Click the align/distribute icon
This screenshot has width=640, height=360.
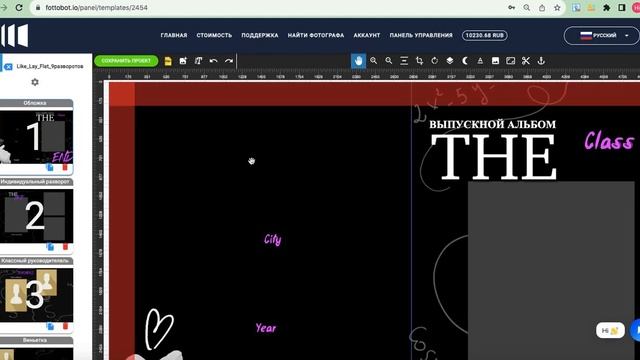pyautogui.click(x=404, y=61)
